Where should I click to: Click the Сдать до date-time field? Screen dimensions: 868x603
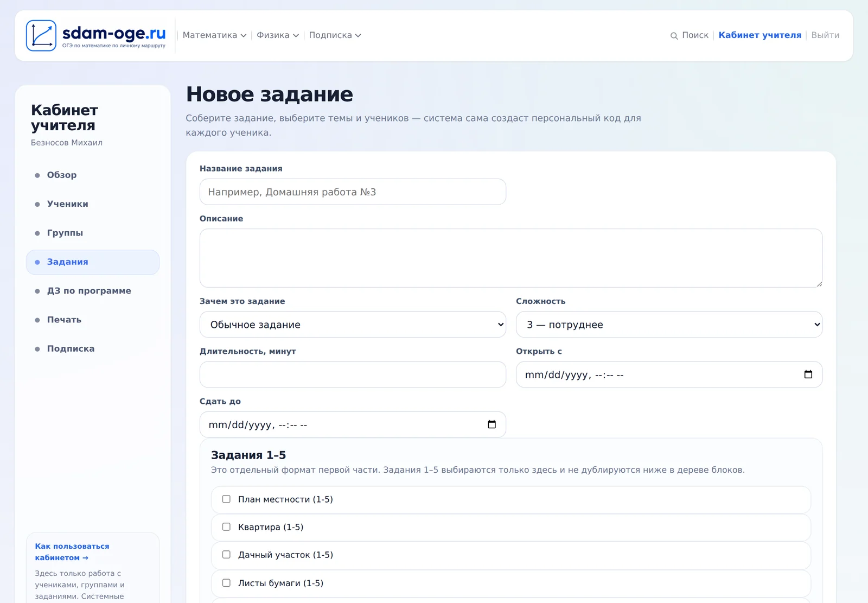click(x=353, y=424)
